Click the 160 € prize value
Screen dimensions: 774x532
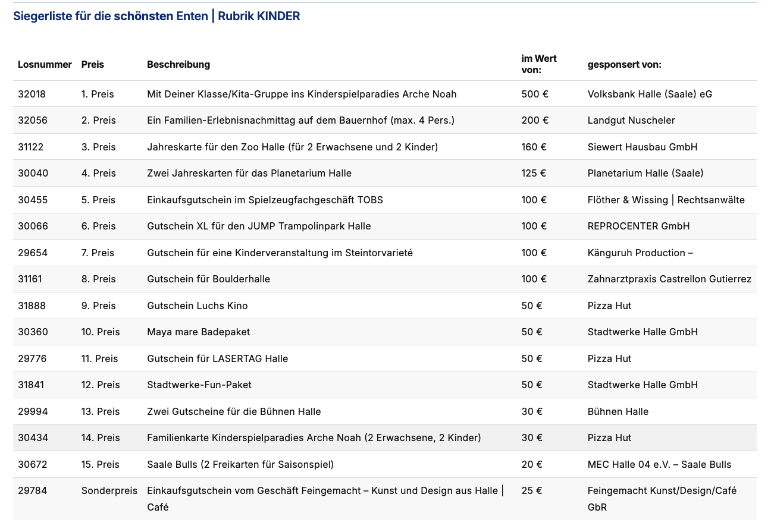(534, 147)
